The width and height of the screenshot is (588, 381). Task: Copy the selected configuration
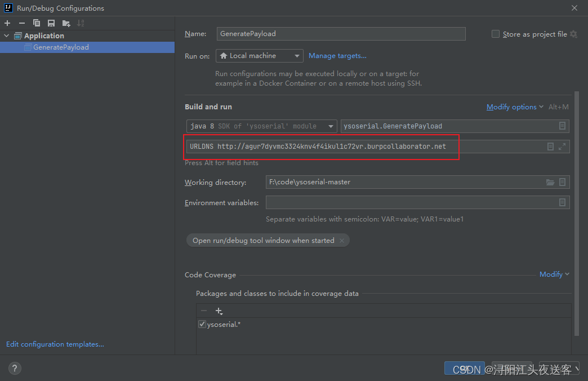tap(37, 23)
